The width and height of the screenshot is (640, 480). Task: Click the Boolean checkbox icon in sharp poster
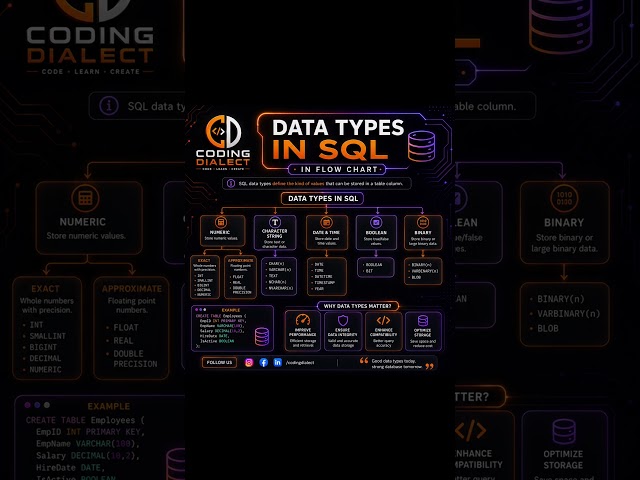coord(376,222)
